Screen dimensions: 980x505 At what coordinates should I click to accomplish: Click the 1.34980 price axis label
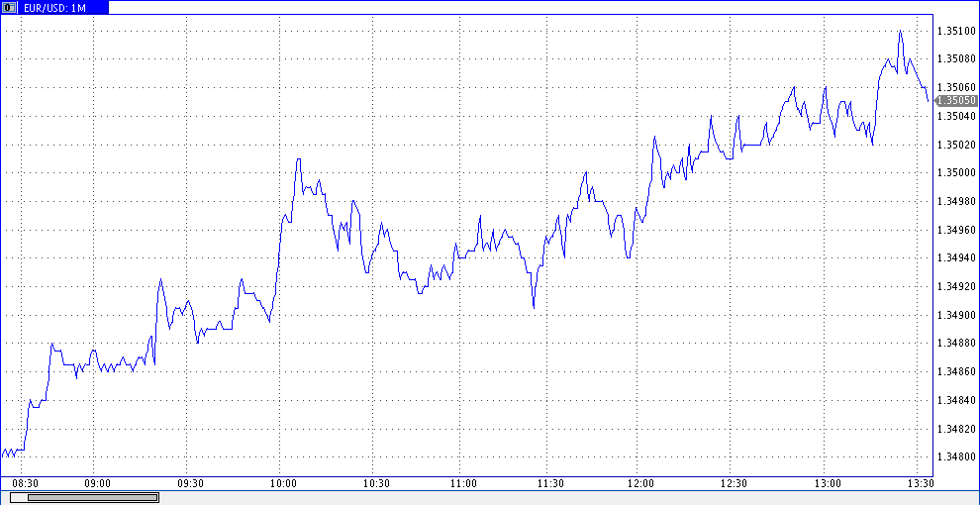pyautogui.click(x=957, y=201)
